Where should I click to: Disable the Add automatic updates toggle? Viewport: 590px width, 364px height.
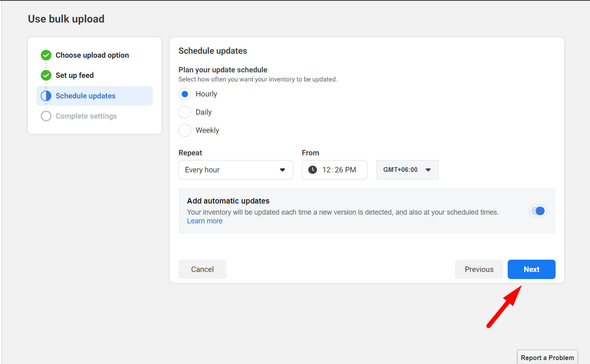point(537,211)
